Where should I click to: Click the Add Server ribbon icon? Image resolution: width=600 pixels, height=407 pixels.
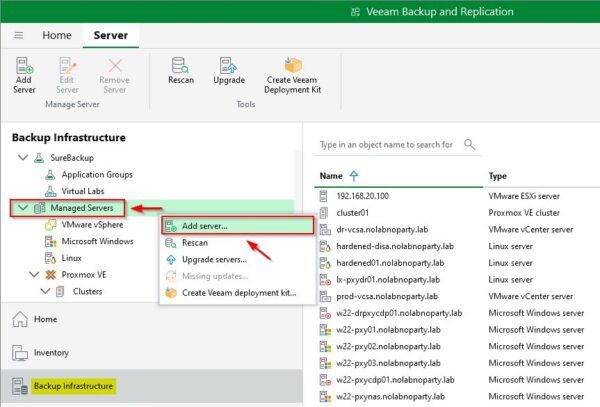[24, 65]
